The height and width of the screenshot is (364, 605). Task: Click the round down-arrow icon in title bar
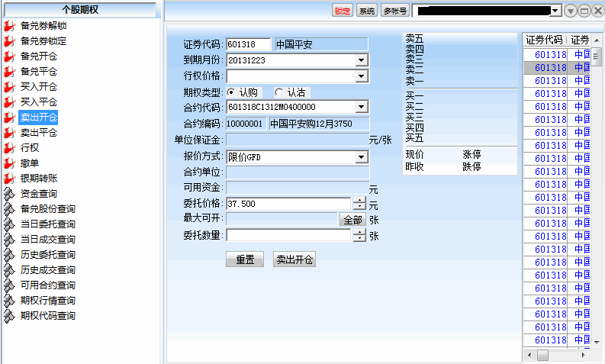(570, 11)
